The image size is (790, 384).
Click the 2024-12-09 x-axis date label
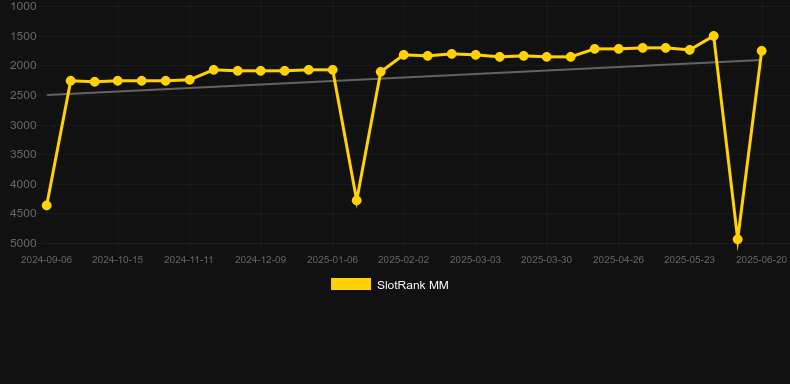[260, 260]
